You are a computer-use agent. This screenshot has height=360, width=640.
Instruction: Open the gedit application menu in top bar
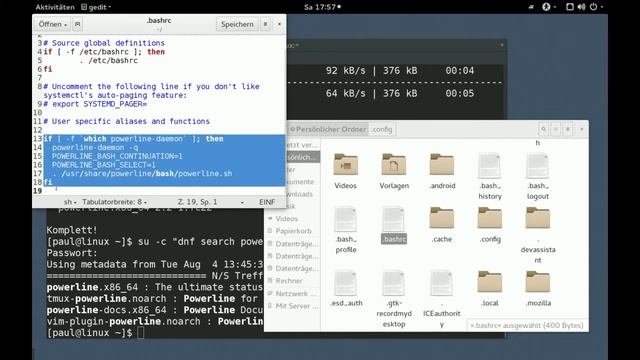(x=96, y=7)
